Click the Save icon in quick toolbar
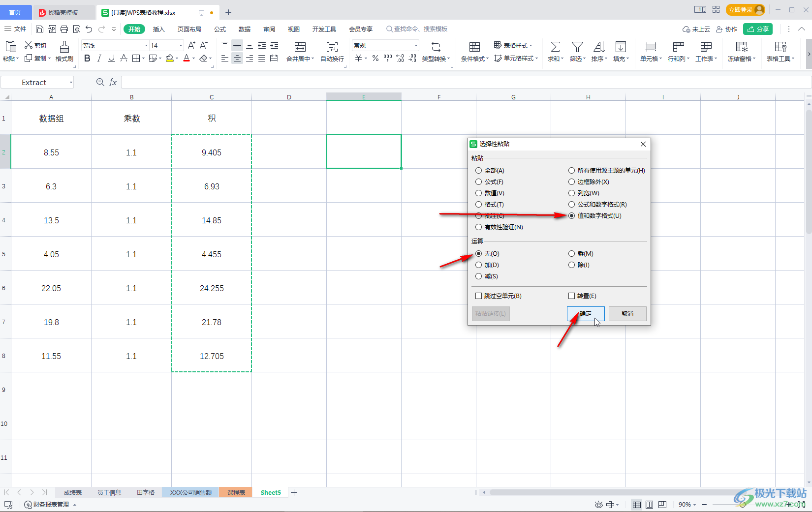812x512 pixels. (40, 29)
